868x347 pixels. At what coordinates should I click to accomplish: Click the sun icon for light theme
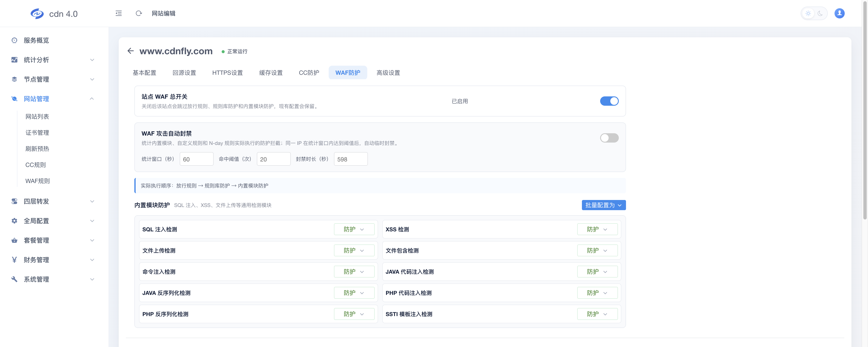pyautogui.click(x=808, y=14)
